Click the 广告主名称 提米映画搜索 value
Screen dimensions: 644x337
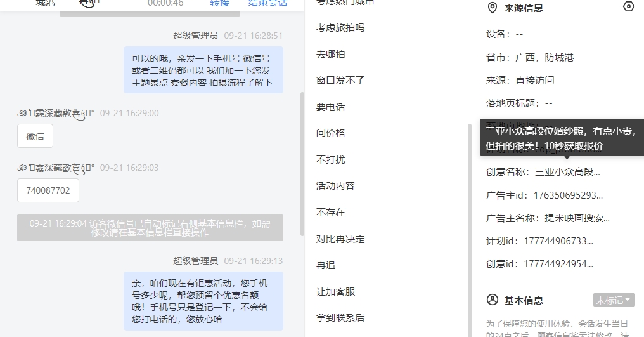coord(577,218)
